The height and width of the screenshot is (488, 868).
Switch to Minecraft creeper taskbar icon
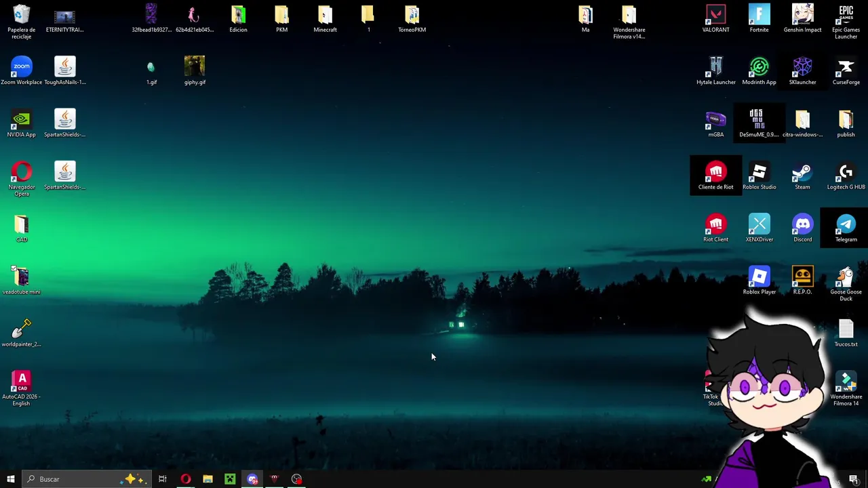click(230, 479)
